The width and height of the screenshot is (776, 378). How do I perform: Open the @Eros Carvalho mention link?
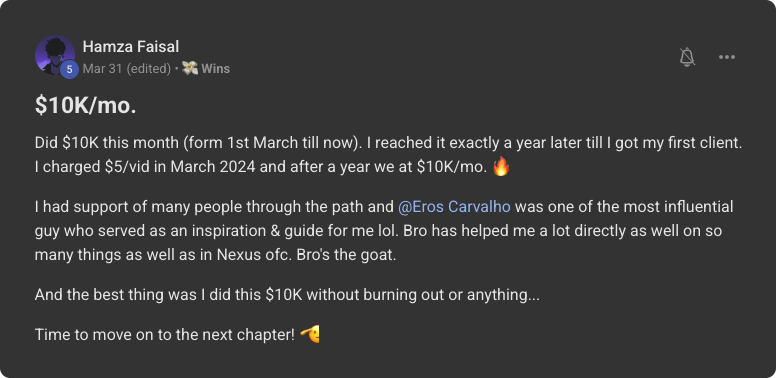pyautogui.click(x=454, y=207)
